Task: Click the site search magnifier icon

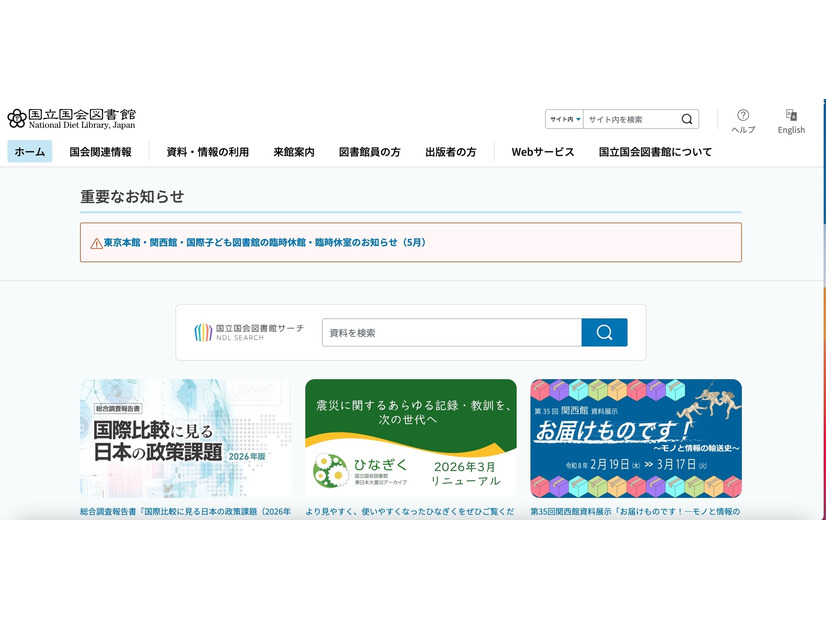Action: pyautogui.click(x=687, y=119)
